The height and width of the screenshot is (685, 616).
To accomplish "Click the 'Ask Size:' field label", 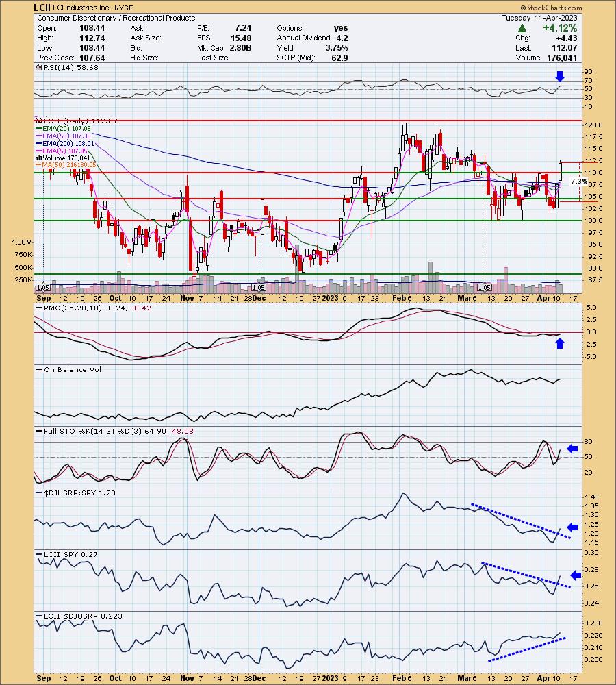I will tap(146, 38).
